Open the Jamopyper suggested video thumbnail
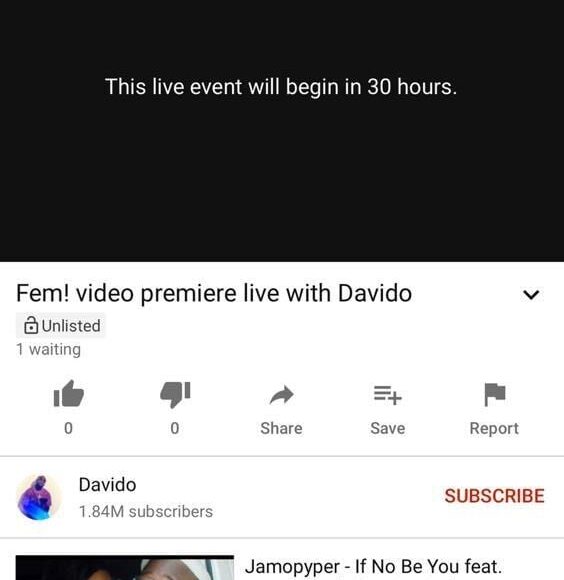This screenshot has width=564, height=580. pyautogui.click(x=125, y=567)
